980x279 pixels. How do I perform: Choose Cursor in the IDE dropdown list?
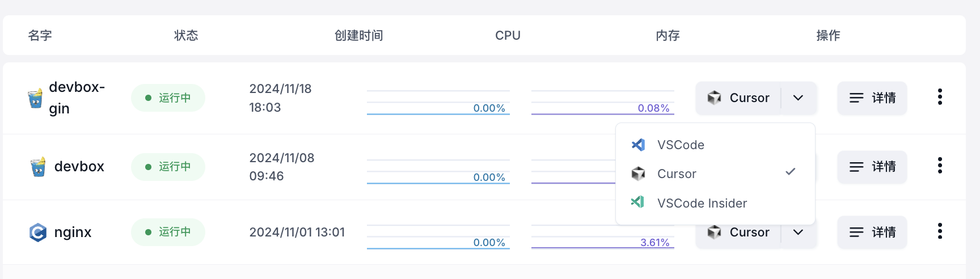677,174
